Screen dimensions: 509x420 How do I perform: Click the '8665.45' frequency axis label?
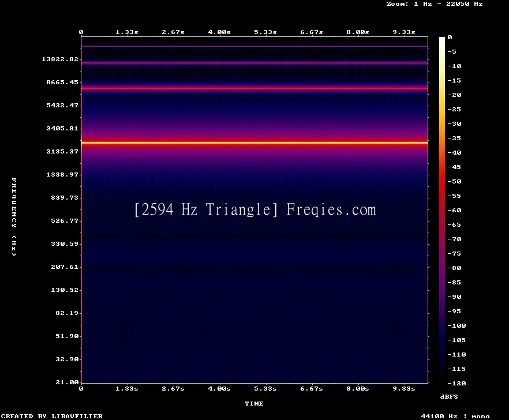62,82
